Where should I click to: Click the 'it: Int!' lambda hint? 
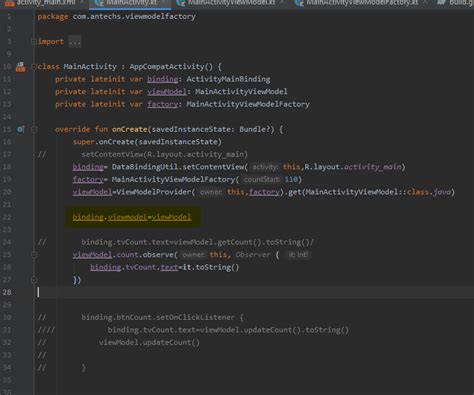click(298, 255)
